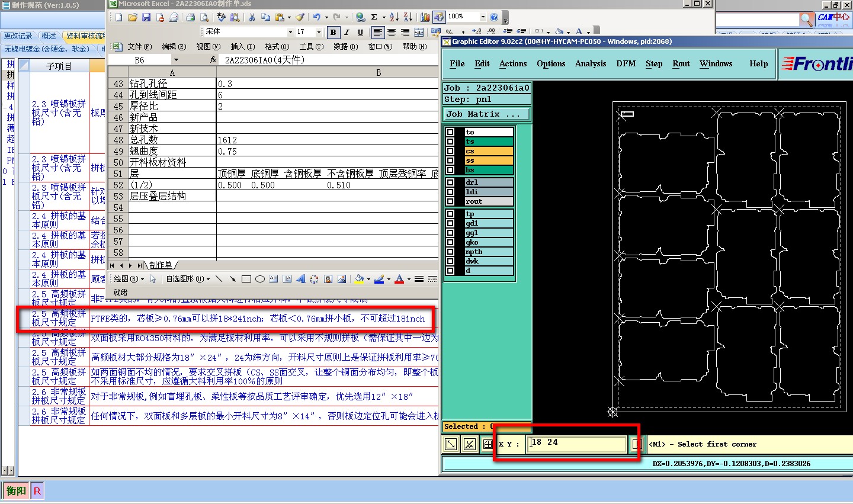
Task: Click the Open file folder icon in Excel
Action: coord(133,18)
